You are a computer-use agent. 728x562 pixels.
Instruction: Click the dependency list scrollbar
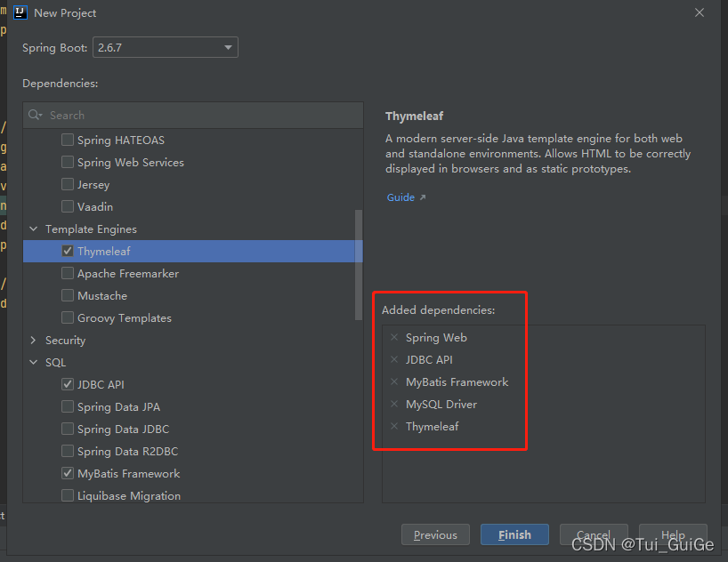pos(359,264)
